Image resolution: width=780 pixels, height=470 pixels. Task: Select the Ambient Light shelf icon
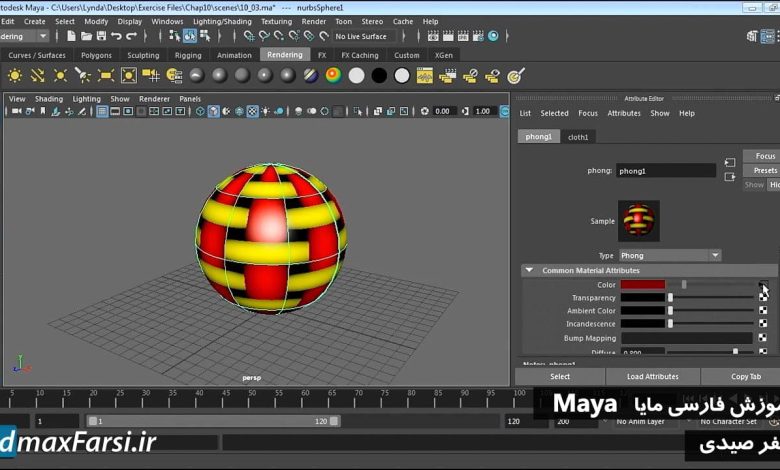[15, 75]
